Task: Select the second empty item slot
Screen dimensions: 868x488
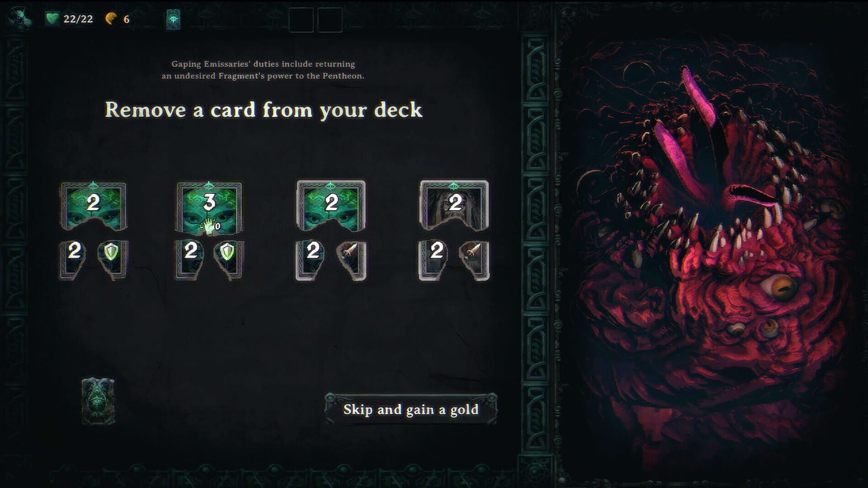Action: tap(330, 20)
